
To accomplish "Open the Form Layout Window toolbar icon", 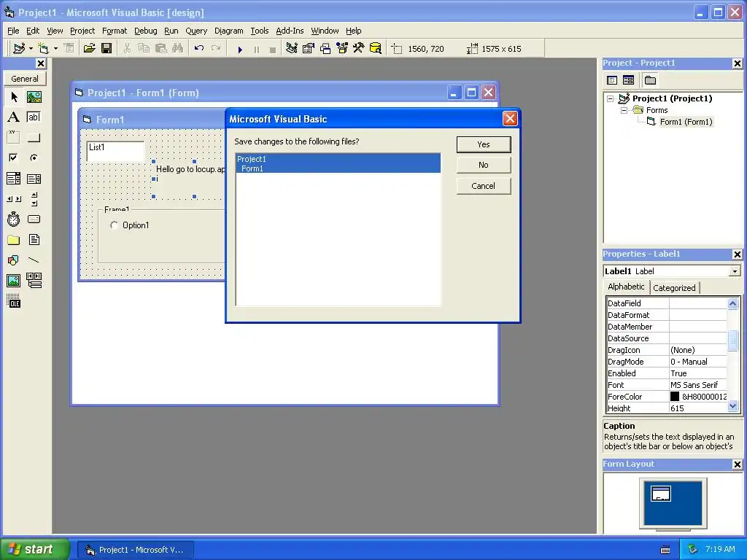I will (325, 49).
